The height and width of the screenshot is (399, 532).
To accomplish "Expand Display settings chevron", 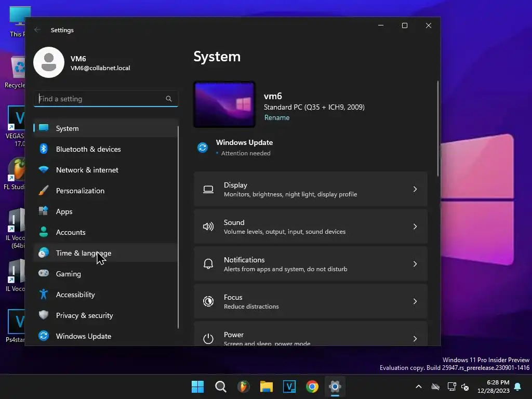I will pyautogui.click(x=415, y=189).
